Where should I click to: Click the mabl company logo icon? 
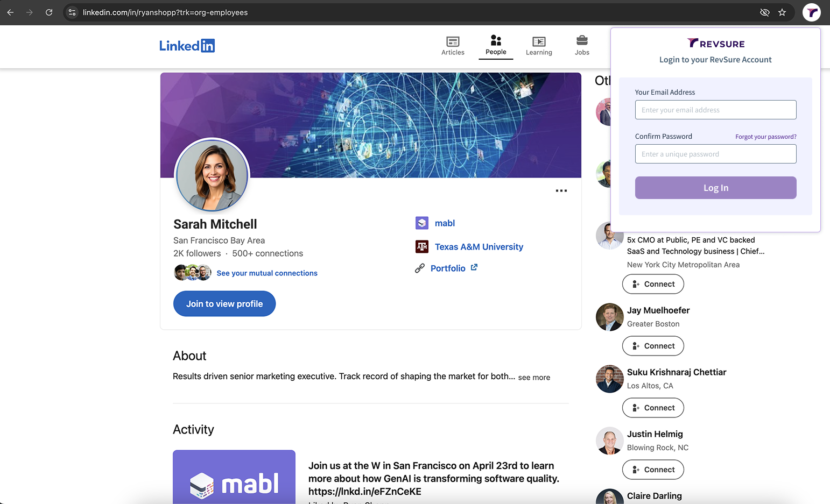pos(422,223)
